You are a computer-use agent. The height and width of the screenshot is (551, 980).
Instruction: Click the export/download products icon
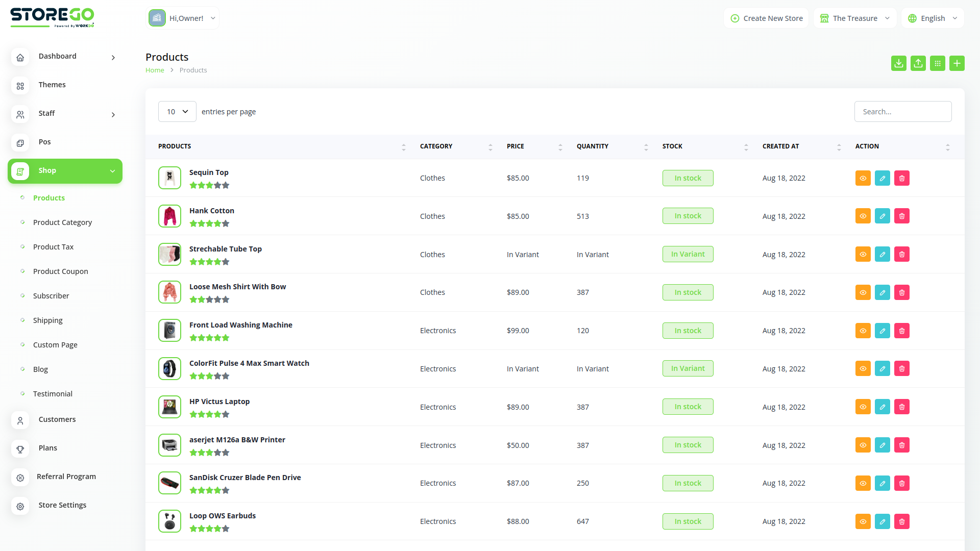(x=898, y=63)
